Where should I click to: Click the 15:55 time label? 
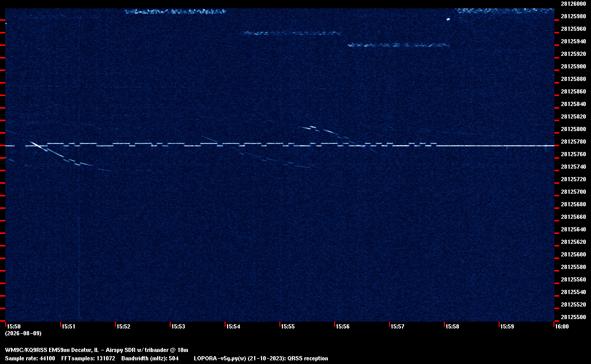288,326
